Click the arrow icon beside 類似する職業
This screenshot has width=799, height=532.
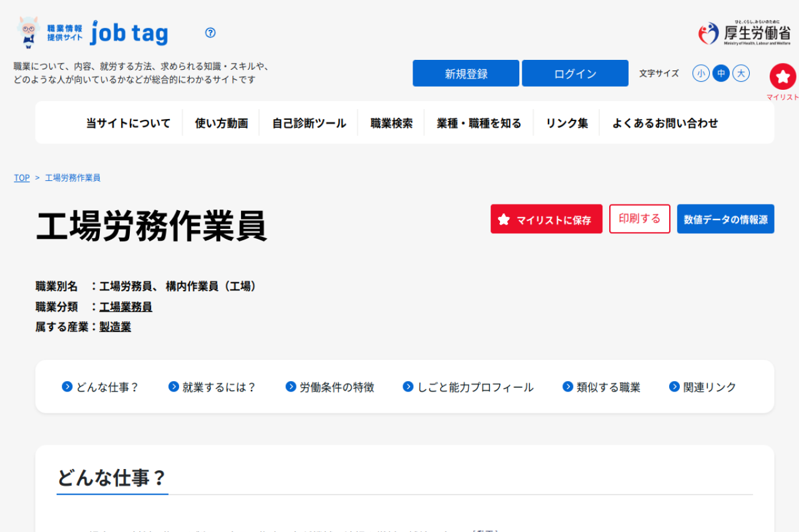[568, 387]
